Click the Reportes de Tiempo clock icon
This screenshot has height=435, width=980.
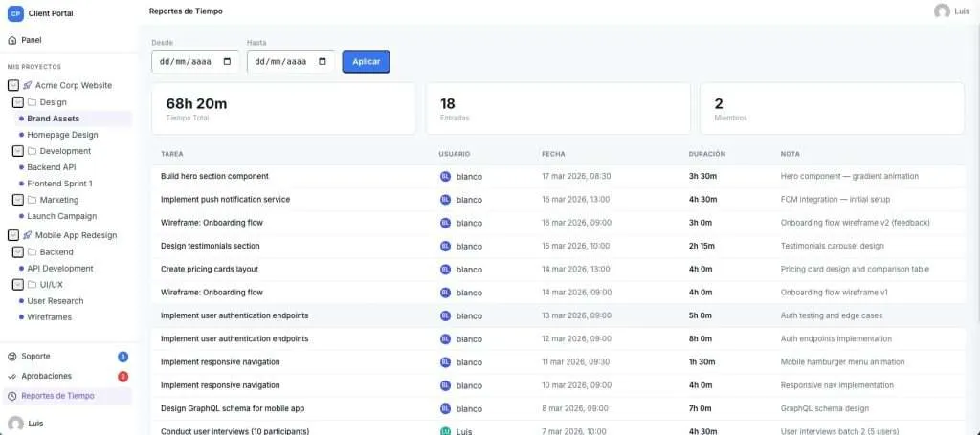pyautogui.click(x=11, y=396)
